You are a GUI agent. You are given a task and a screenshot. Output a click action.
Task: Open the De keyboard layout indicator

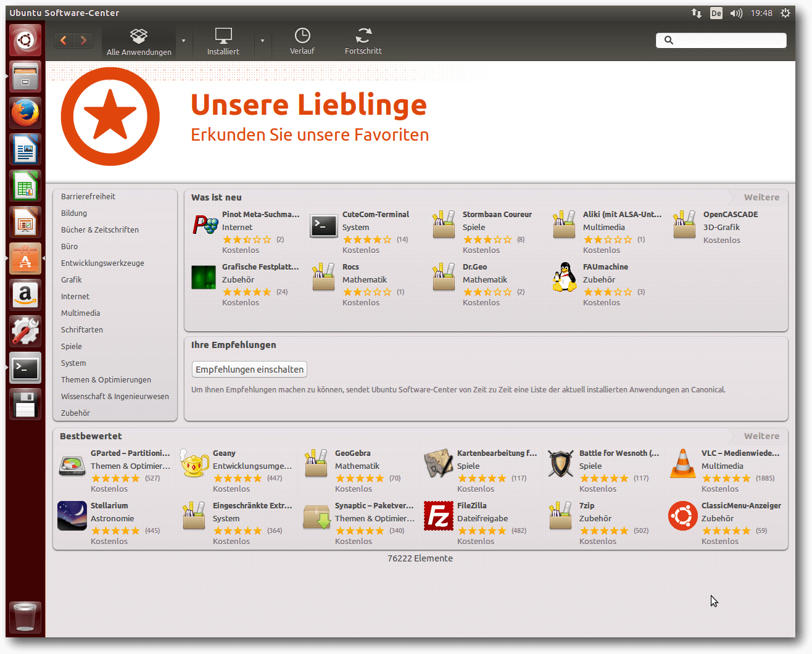point(716,13)
